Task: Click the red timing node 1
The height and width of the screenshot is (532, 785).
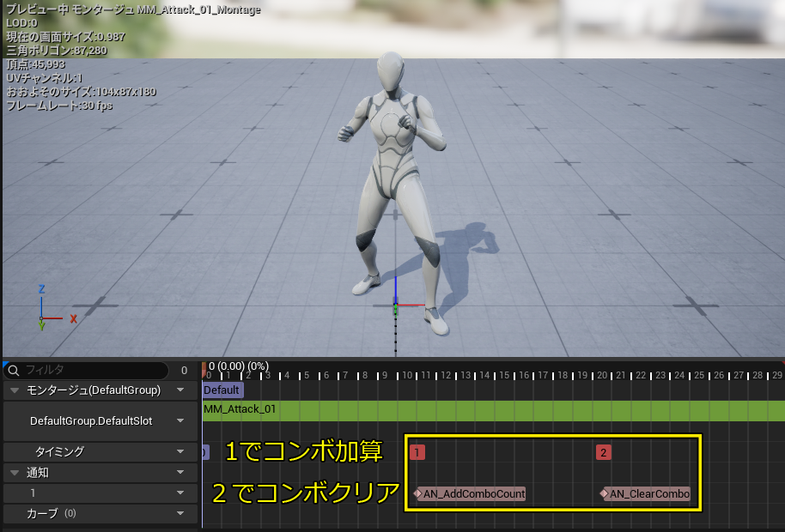Action: (417, 452)
